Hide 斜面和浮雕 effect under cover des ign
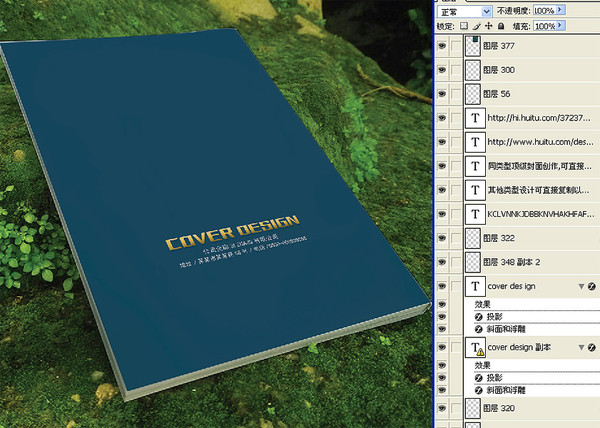Image resolution: width=600 pixels, height=428 pixels. click(x=442, y=329)
